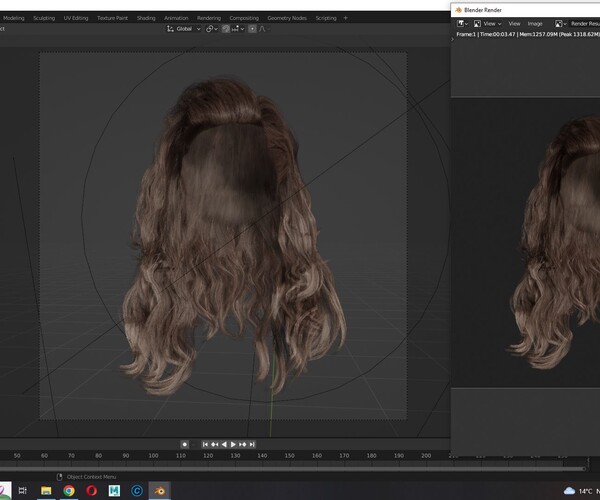600x500 pixels.
Task: Open the Maya app on the taskbar
Action: point(114,490)
